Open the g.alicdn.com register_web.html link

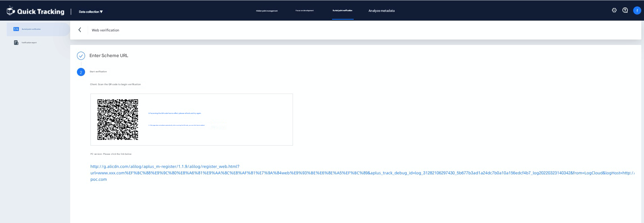tap(362, 173)
